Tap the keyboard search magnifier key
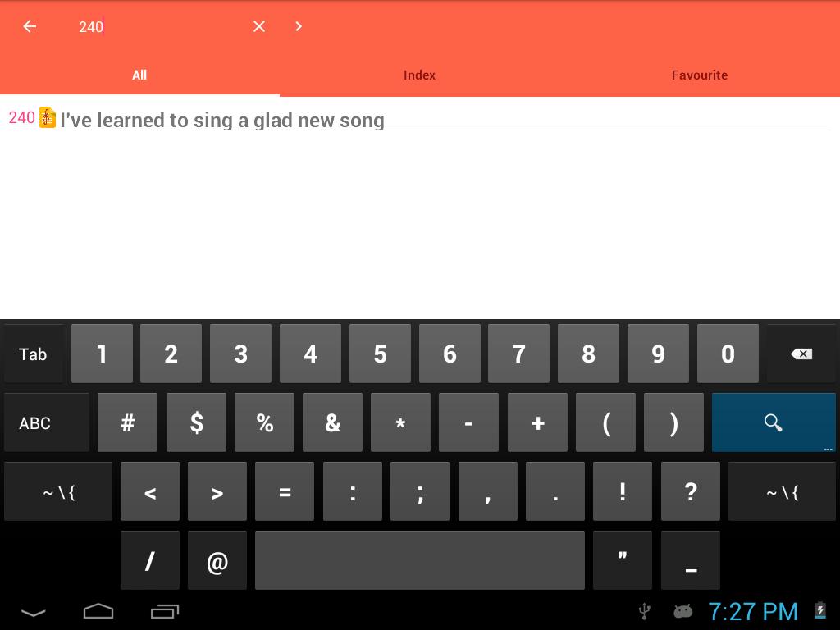Screen dimensions: 840x630 pos(773,422)
